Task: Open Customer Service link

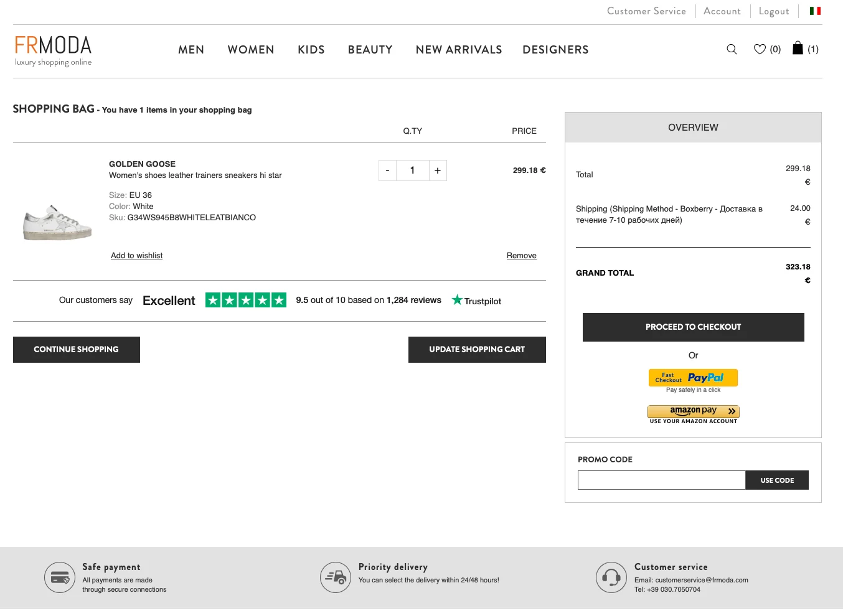Action: tap(646, 11)
